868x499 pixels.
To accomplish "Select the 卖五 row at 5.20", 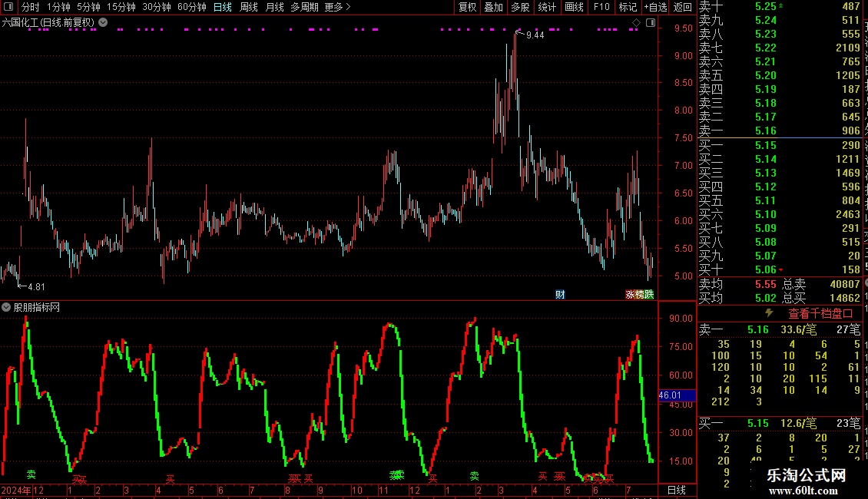I will pyautogui.click(x=780, y=75).
